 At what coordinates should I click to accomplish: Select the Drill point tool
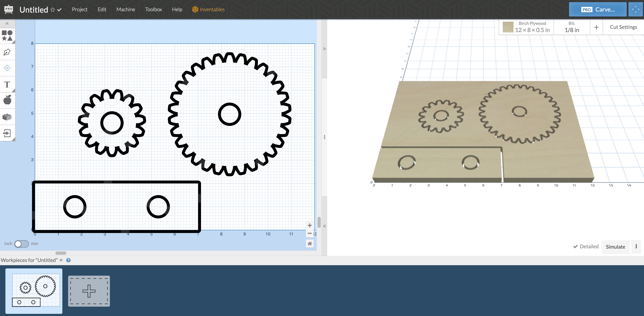tap(7, 68)
